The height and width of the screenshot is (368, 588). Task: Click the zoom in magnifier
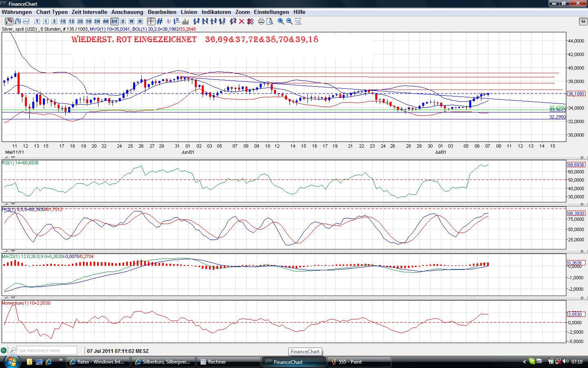pyautogui.click(x=281, y=21)
